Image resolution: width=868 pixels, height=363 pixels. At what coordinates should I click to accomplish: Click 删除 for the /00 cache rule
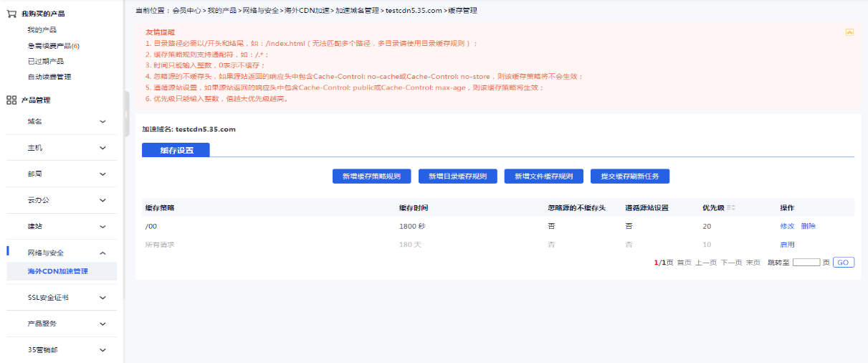coord(809,226)
